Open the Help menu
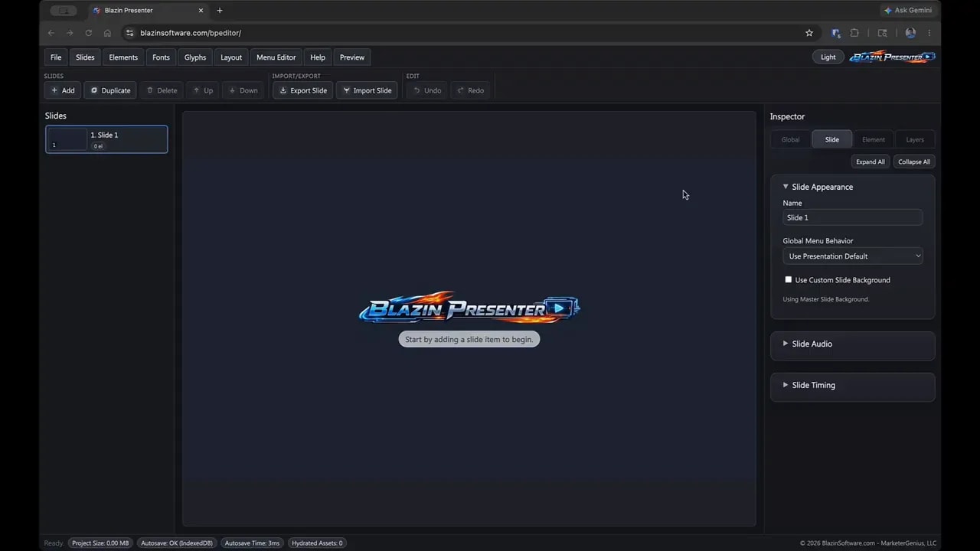Image resolution: width=980 pixels, height=551 pixels. coord(318,57)
